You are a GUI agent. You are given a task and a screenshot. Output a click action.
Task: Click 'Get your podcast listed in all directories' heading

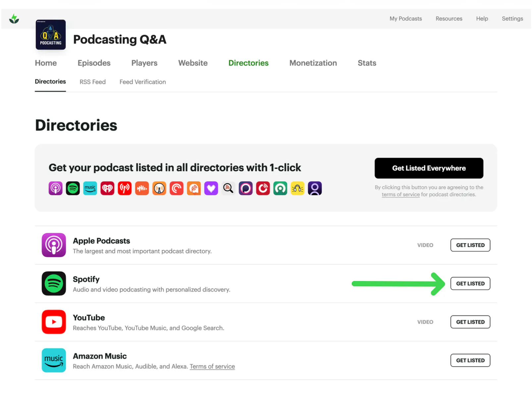175,168
